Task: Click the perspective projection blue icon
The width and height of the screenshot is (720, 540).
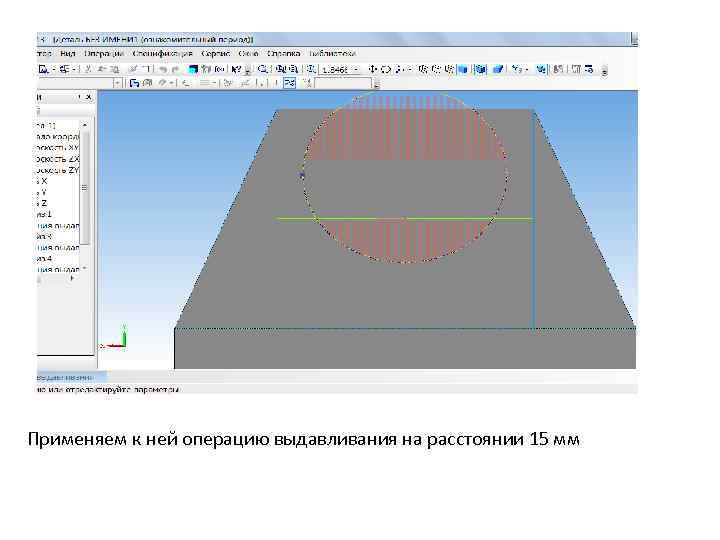Action: (498, 69)
